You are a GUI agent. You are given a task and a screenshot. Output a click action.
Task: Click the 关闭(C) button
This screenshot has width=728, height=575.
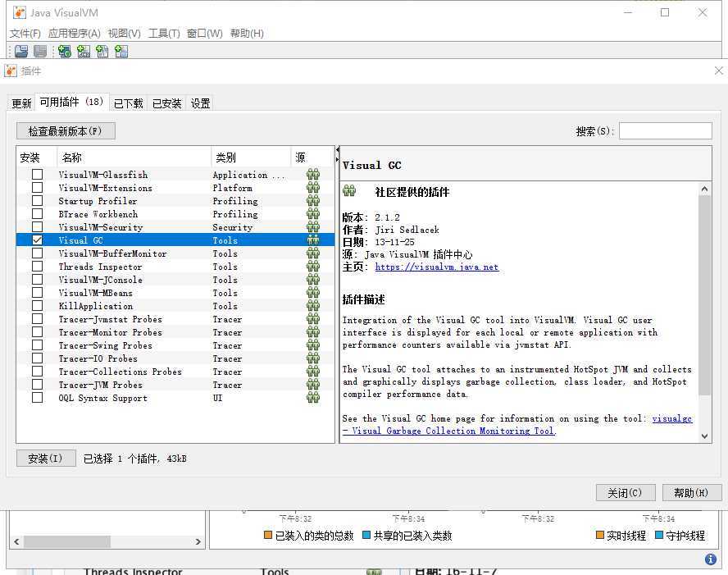click(625, 493)
